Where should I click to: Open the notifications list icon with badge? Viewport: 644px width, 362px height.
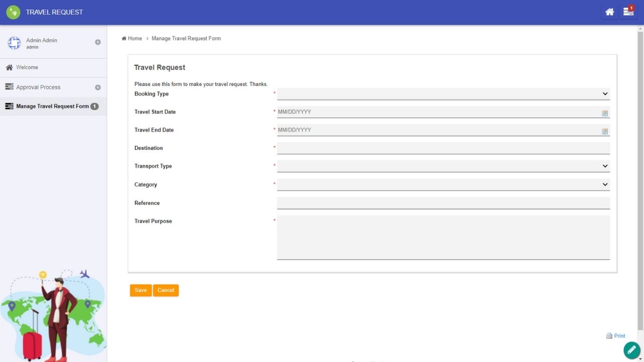628,12
